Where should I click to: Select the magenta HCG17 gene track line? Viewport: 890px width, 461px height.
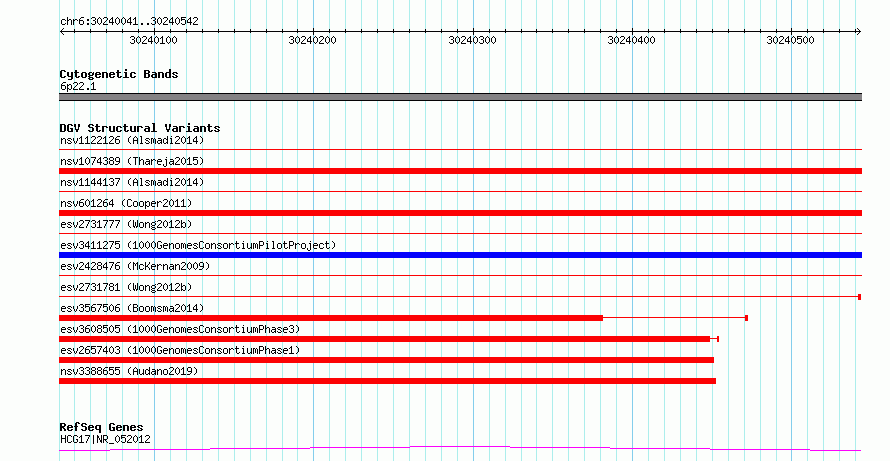[x=460, y=449]
